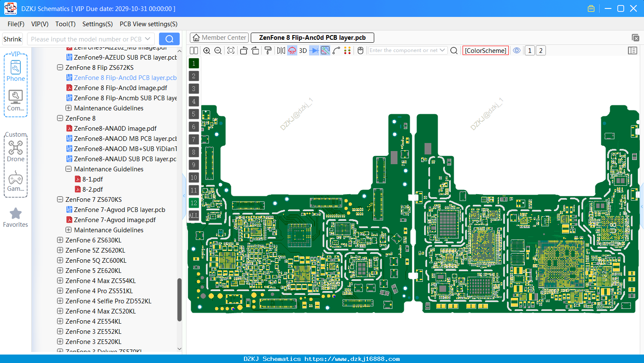The width and height of the screenshot is (644, 363).
Task: Toggle PCB layer 5
Action: [x=194, y=114]
